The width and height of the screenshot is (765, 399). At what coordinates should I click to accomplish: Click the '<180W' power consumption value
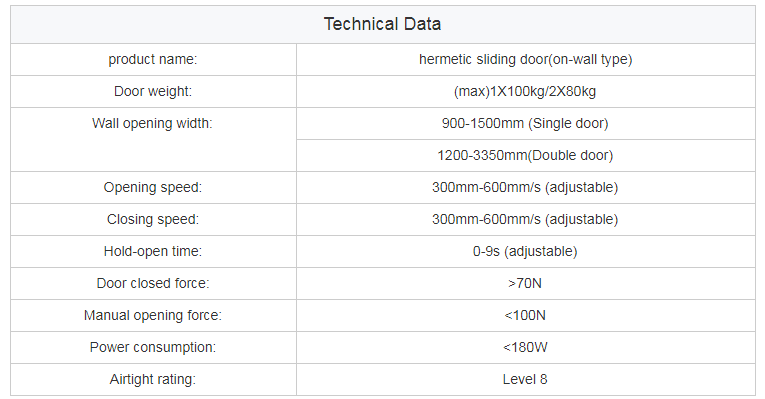525,347
